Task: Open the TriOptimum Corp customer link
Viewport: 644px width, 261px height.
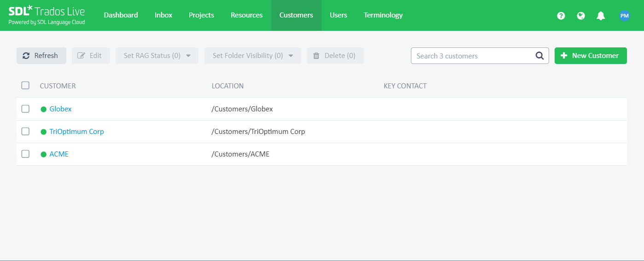Action: pyautogui.click(x=76, y=132)
